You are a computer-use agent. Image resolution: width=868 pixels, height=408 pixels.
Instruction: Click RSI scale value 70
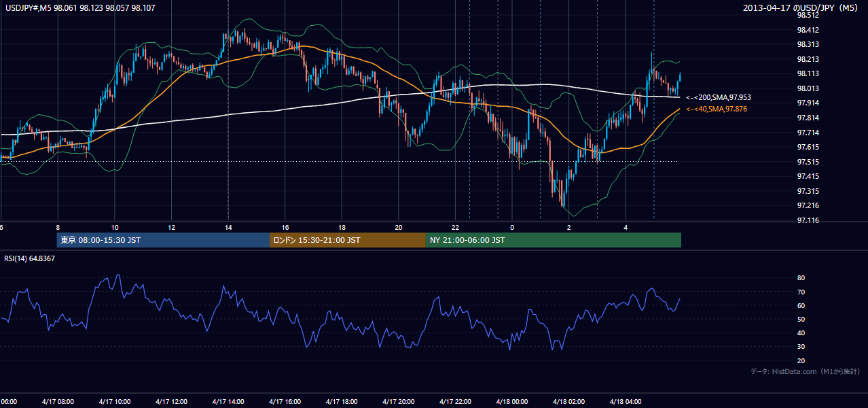[x=801, y=292]
